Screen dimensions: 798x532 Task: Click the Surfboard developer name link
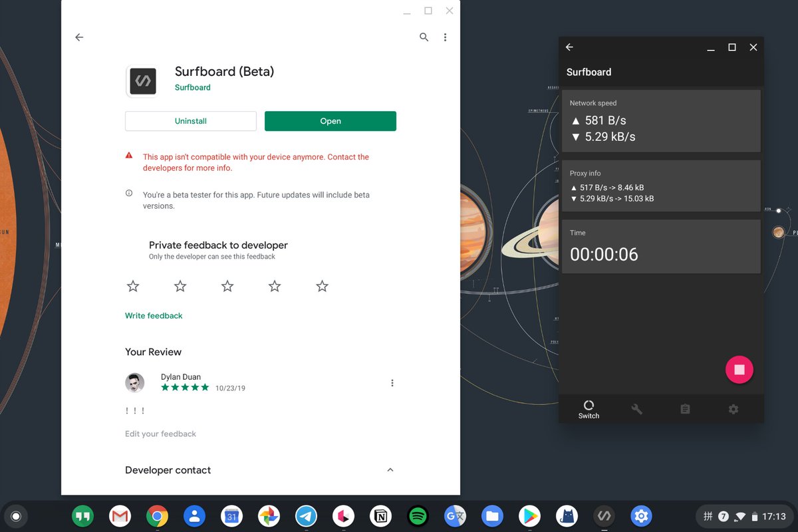[192, 87]
